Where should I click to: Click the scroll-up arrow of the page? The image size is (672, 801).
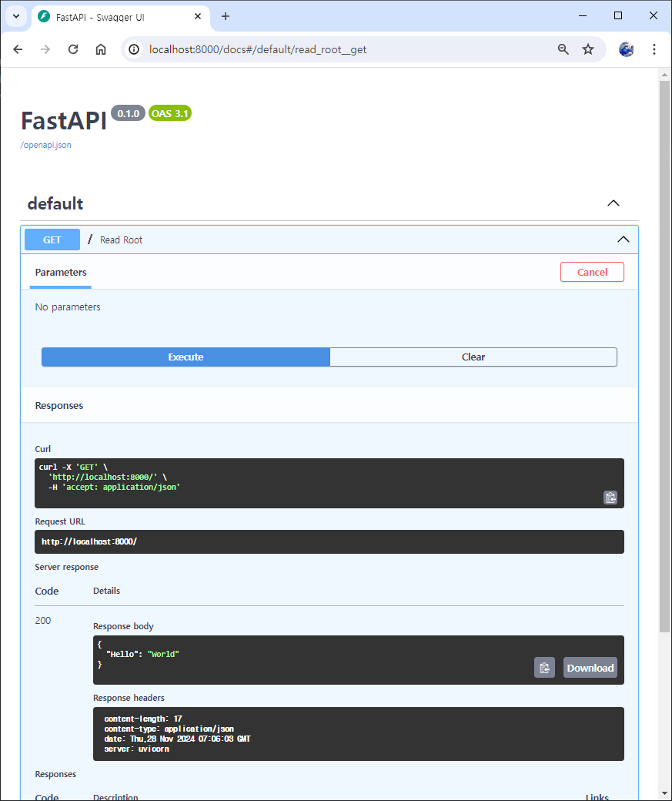664,75
